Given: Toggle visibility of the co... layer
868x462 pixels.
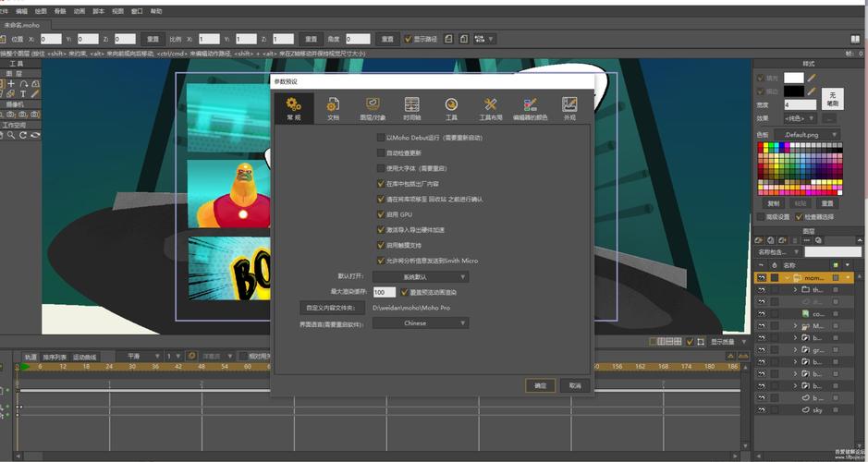Looking at the screenshot, I should (x=762, y=314).
